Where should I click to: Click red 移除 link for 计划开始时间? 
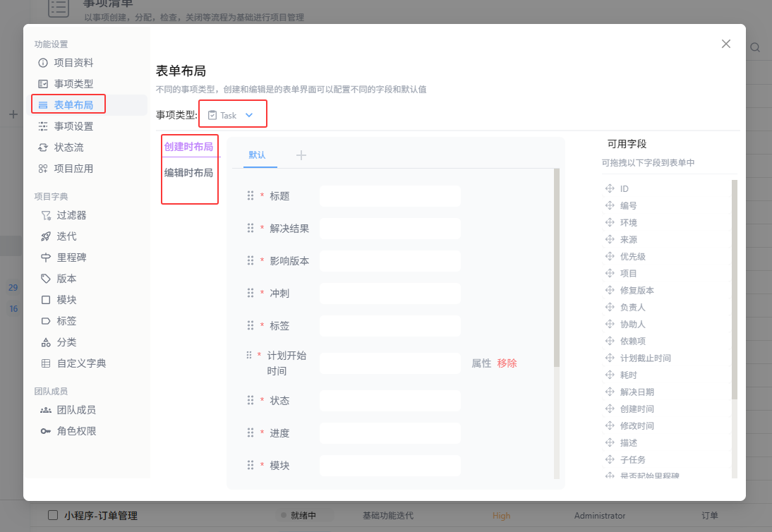[x=507, y=363]
